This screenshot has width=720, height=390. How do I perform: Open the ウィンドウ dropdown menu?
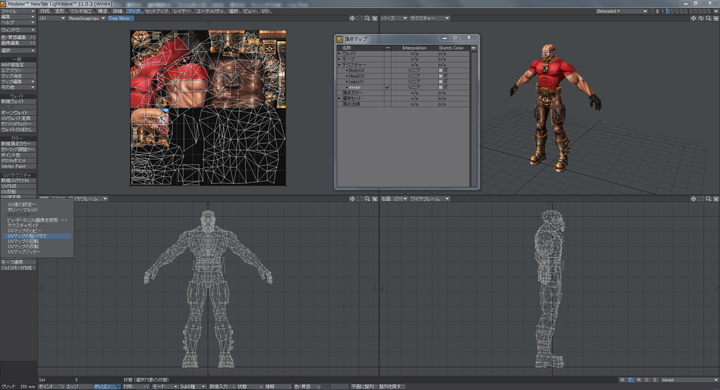pyautogui.click(x=18, y=30)
